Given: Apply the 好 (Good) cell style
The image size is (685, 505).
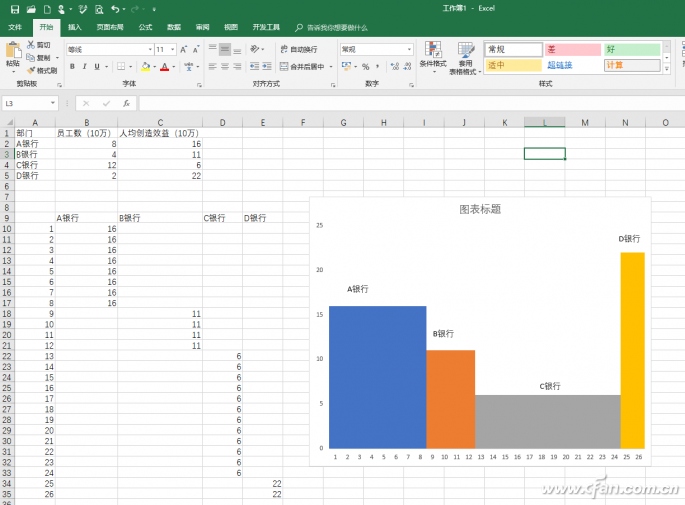Looking at the screenshot, I should point(632,49).
